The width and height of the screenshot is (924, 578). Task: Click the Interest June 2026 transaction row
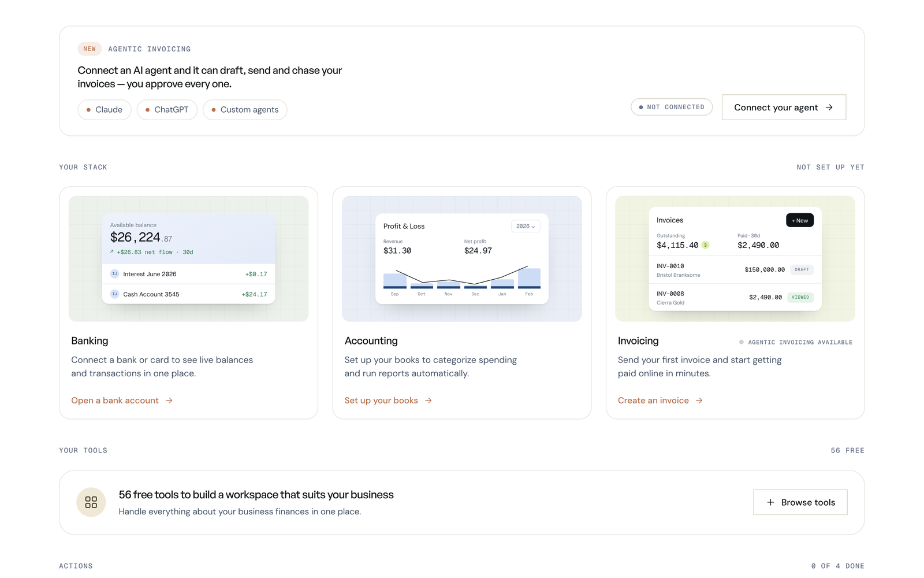click(x=189, y=274)
